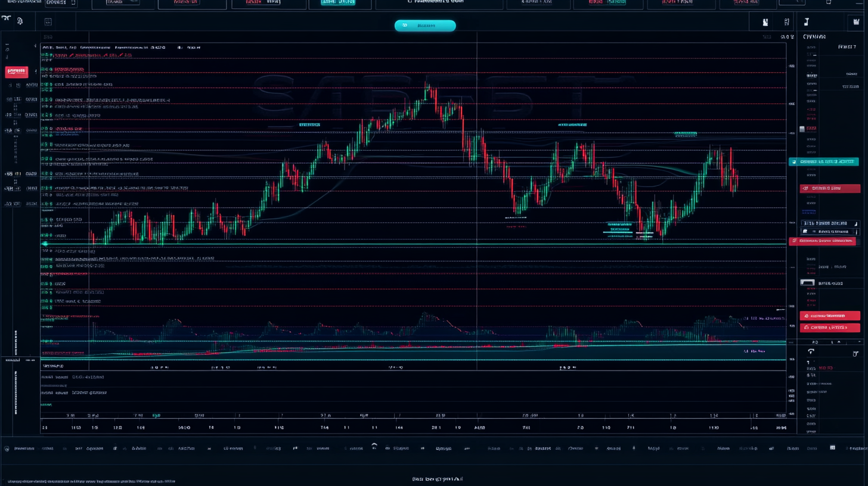Viewport: 868px width, 486px height.
Task: Switch to the CYMAS tab in the right panel
Action: [x=814, y=36]
